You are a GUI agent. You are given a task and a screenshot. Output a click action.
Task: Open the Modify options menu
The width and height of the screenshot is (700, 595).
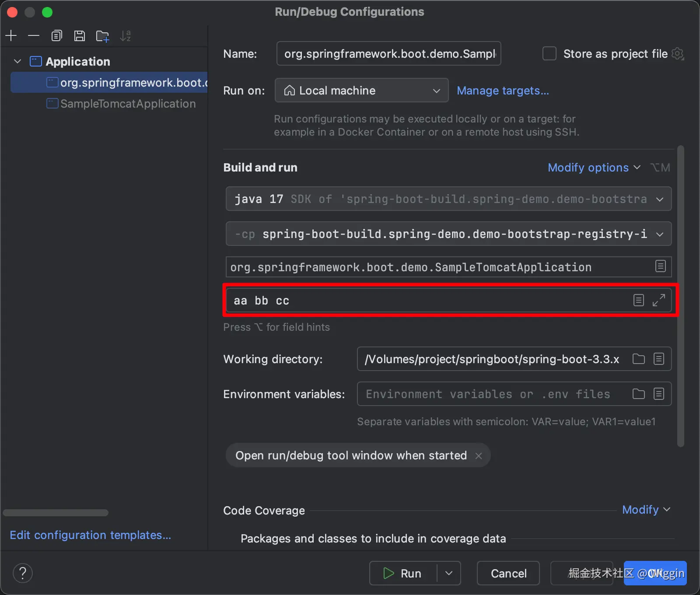[594, 168]
